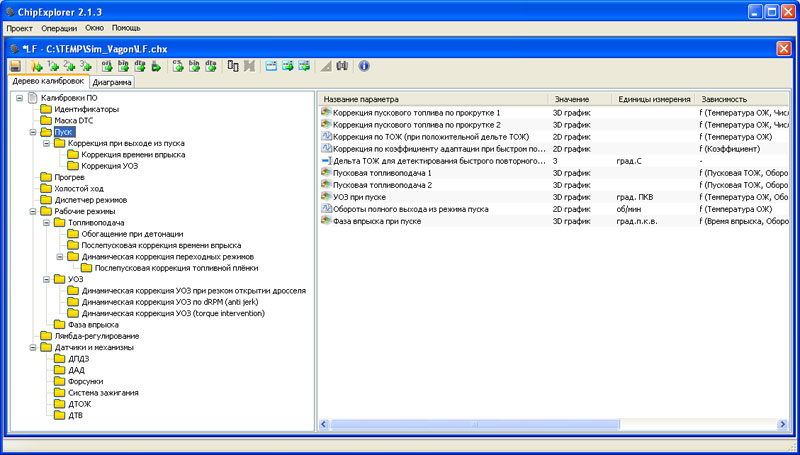Switch to the 'Диаграмма' tab
The image size is (800, 455).
(114, 83)
